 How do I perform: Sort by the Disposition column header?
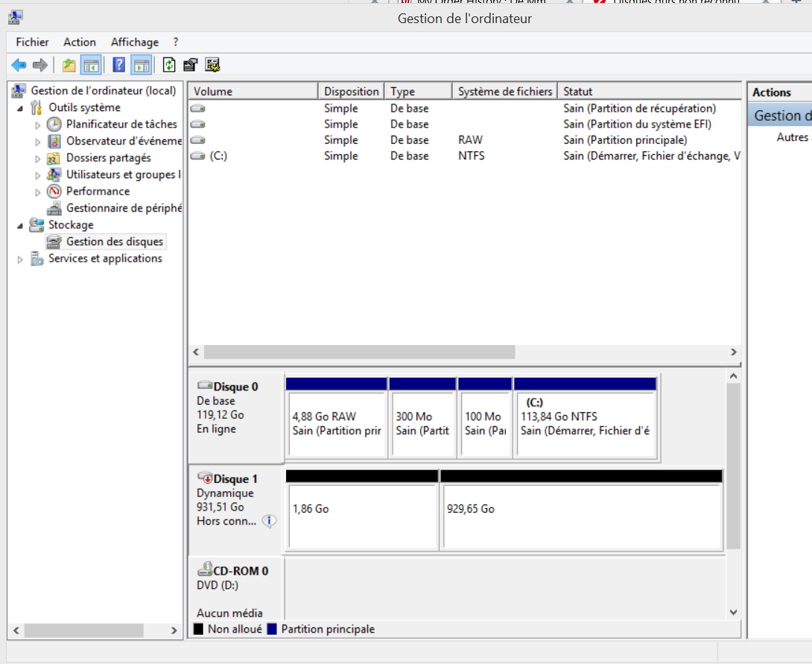click(351, 91)
